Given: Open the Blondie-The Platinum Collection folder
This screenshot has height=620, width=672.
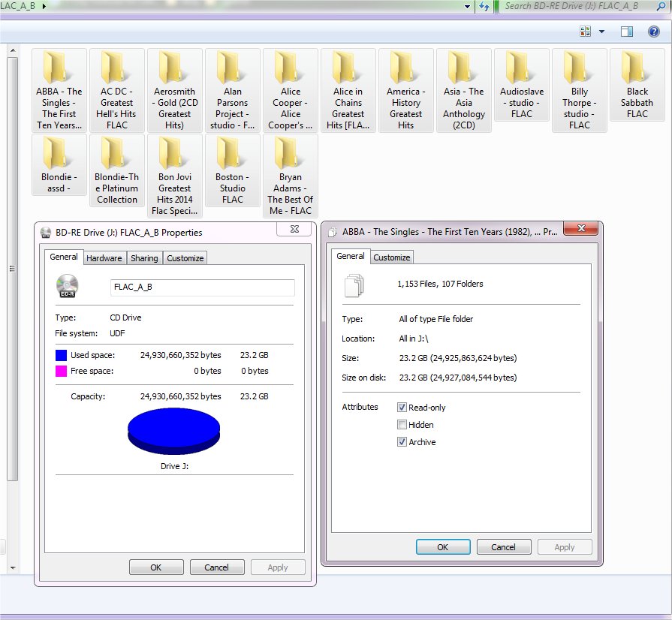Looking at the screenshot, I should pos(117,170).
